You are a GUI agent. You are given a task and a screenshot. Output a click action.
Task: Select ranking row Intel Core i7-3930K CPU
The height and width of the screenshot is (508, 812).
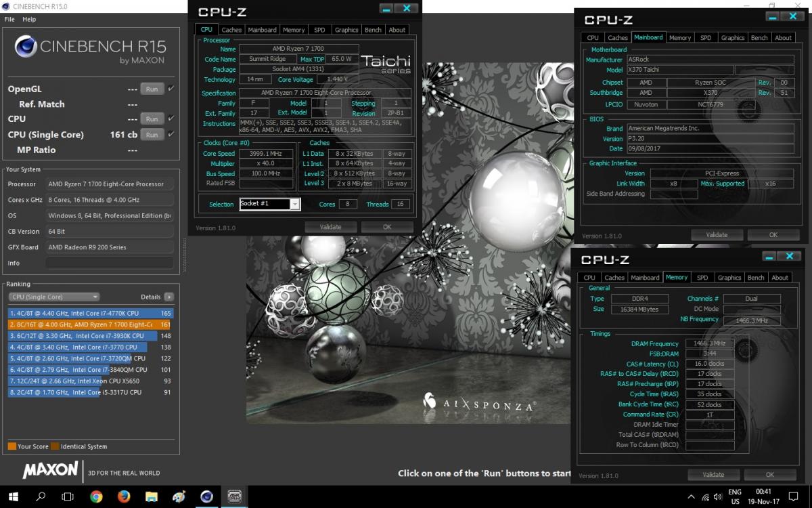[x=91, y=336]
